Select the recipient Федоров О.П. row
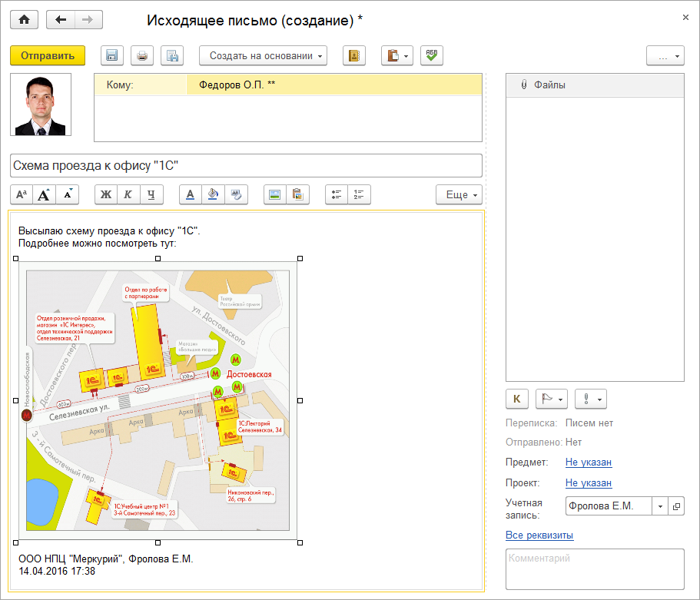Image resolution: width=700 pixels, height=600 pixels. (288, 85)
